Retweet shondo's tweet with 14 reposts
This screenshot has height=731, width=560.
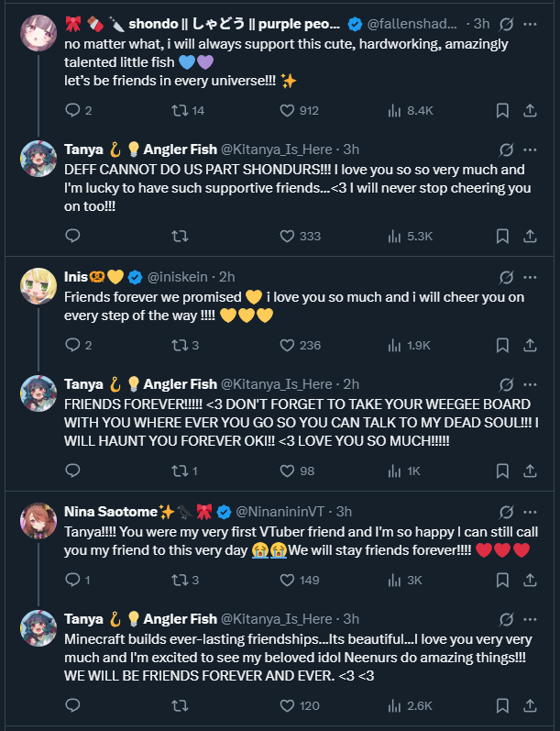(181, 110)
